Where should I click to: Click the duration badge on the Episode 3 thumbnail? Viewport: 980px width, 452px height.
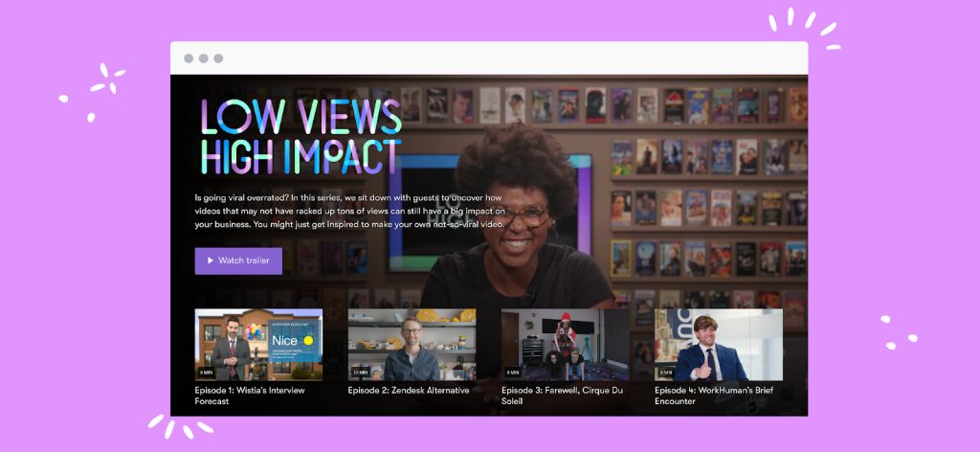[x=513, y=372]
